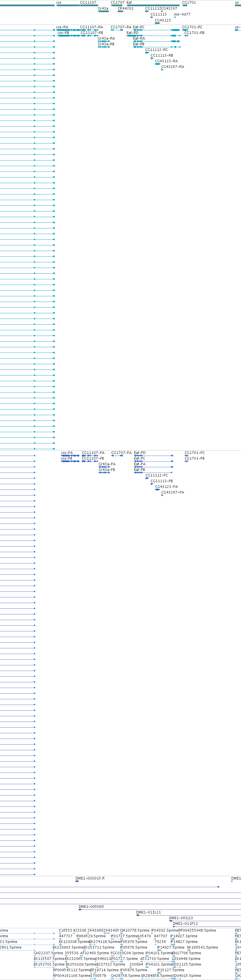This screenshot has height=980, width=241.
Task: Click the CG1701-RB transcript label
Action: tap(194, 33)
